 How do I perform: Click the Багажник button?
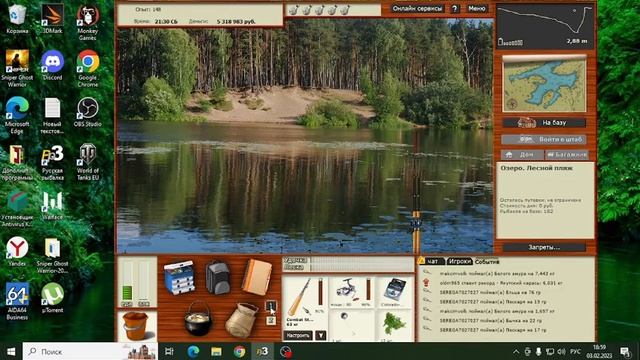point(567,155)
